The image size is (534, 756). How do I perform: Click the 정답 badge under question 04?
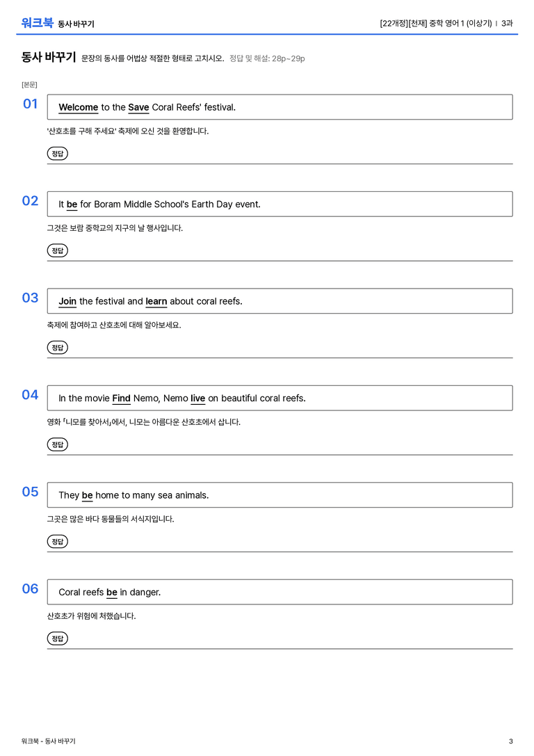(57, 444)
